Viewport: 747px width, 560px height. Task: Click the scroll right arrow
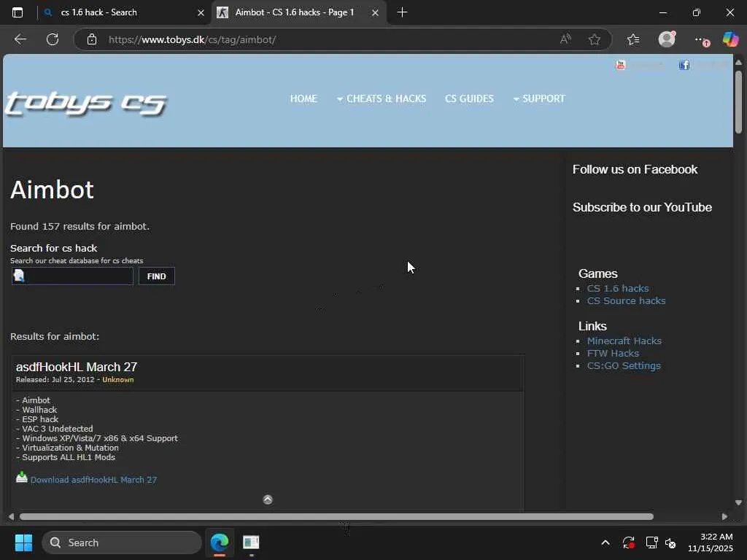click(724, 517)
